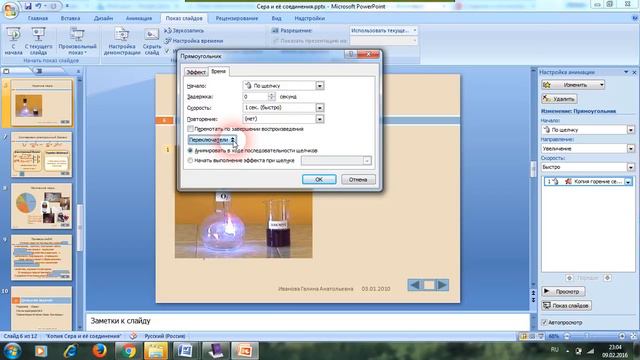Viewport: 640px width, 360px height.
Task: Switch to Slide Sorter view from the status bar
Action: [532, 336]
